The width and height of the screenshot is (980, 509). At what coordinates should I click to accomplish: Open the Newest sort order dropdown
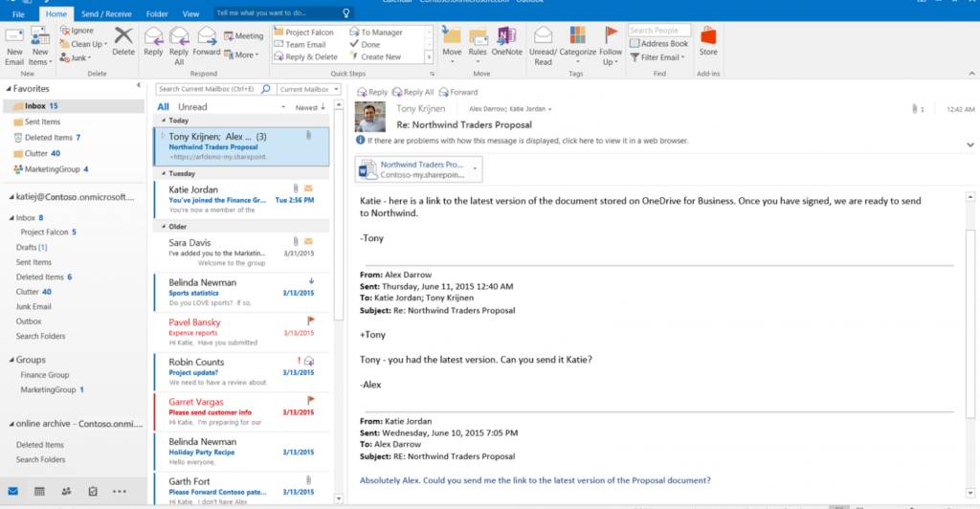point(311,107)
